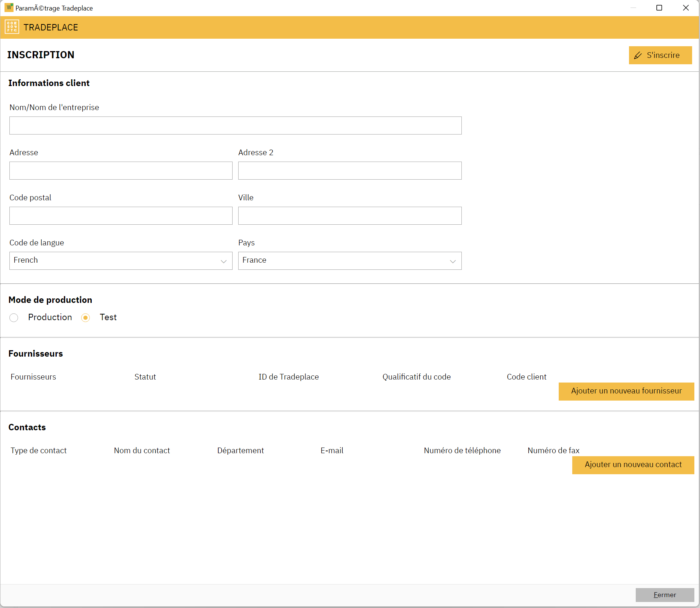700x608 pixels.
Task: Focus the Code postal input field
Action: click(121, 216)
